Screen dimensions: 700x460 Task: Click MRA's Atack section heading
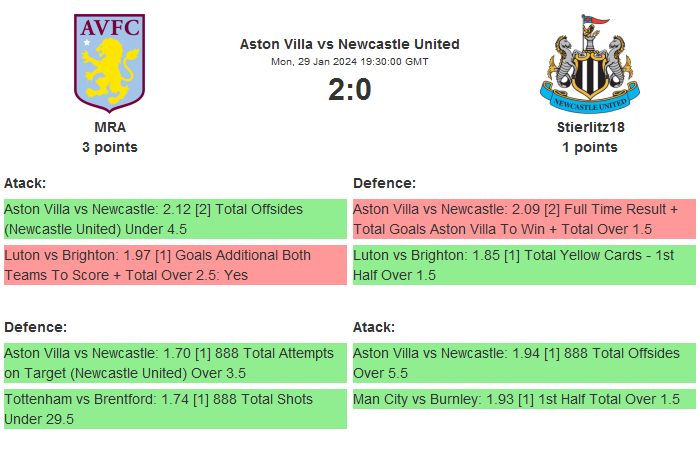pos(26,183)
